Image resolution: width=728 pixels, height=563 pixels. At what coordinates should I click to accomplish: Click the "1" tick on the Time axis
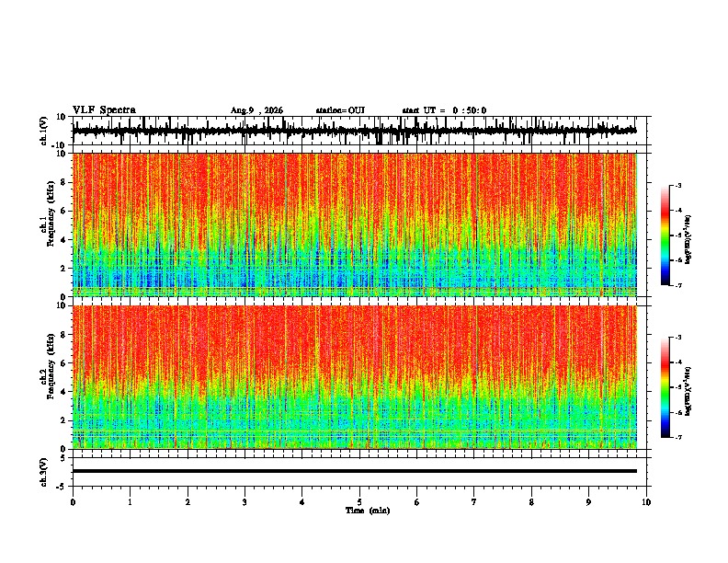click(x=130, y=502)
